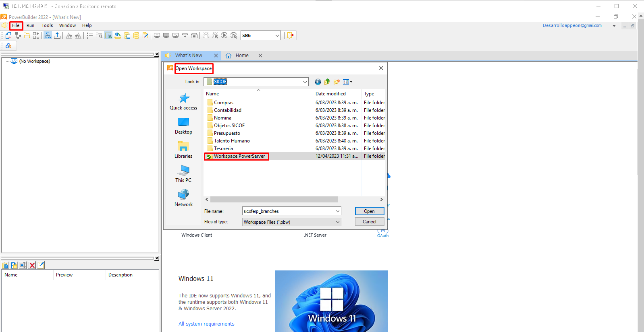Open the All system requirements link
Screen dimensions: 644x332
pos(206,324)
